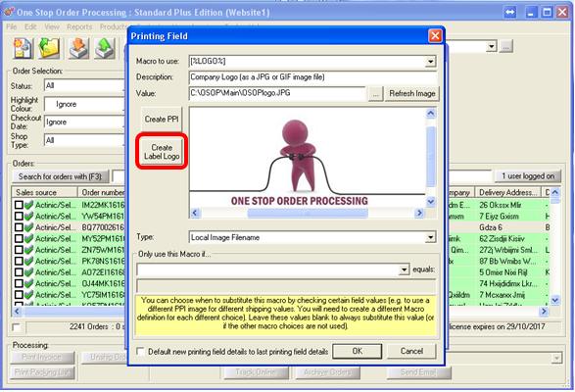
Task: Click the orange down-arrow import tray icon
Action: click(78, 48)
